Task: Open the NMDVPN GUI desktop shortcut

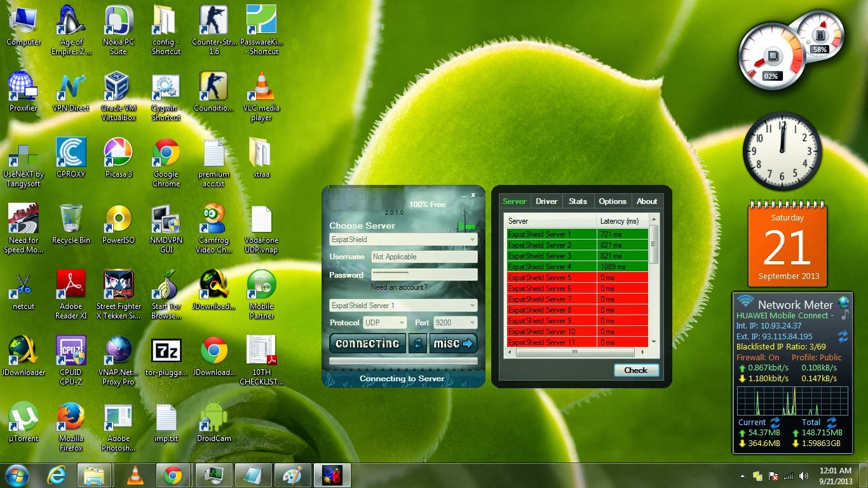Action: (166, 228)
